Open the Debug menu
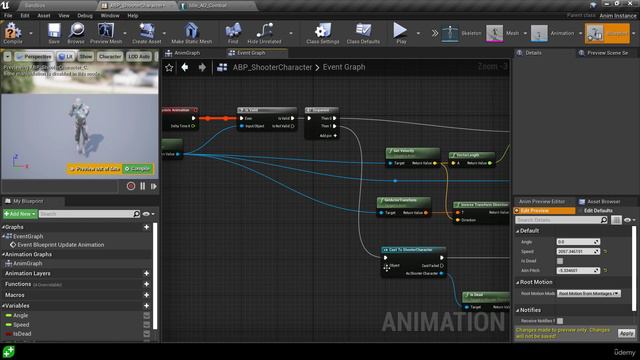Image resolution: width=640 pixels, height=360 pixels. click(x=85, y=16)
